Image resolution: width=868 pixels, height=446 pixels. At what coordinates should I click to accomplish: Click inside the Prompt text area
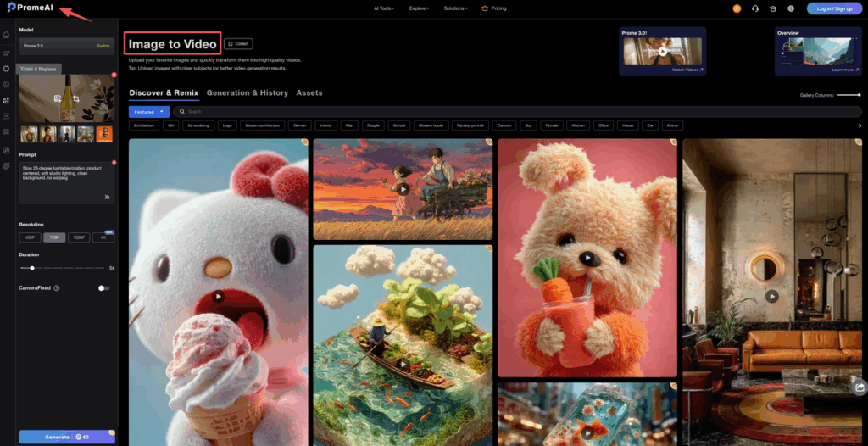[66, 182]
